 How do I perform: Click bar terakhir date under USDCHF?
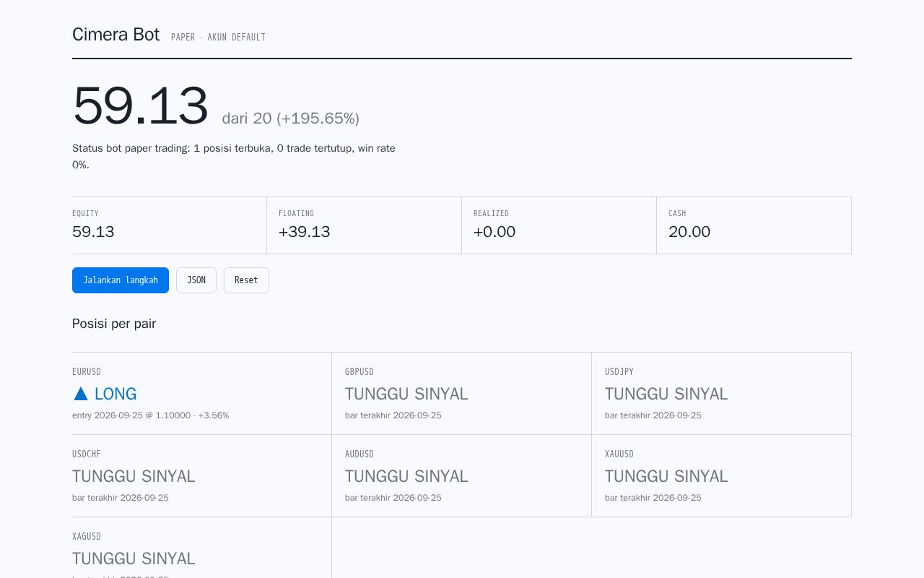(x=121, y=498)
